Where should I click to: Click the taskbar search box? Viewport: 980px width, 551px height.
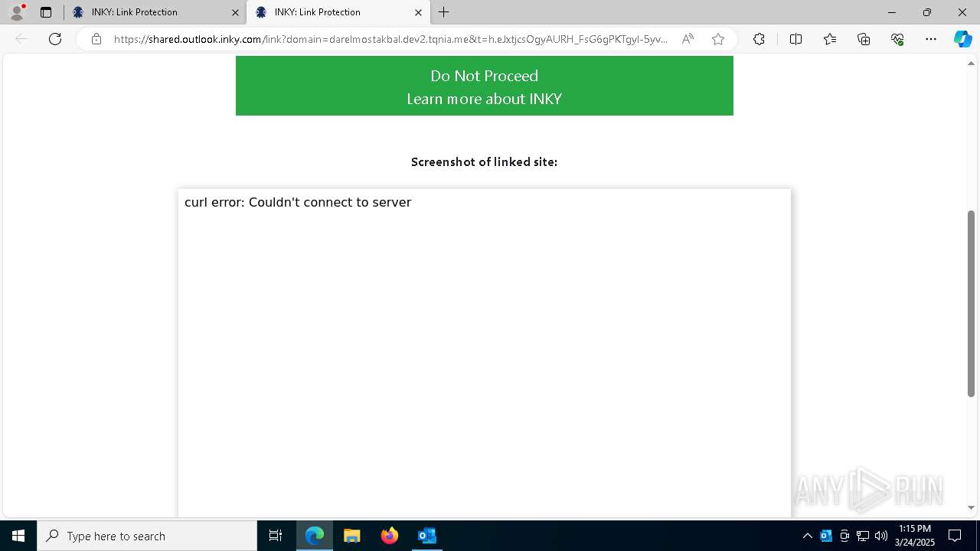pos(147,536)
